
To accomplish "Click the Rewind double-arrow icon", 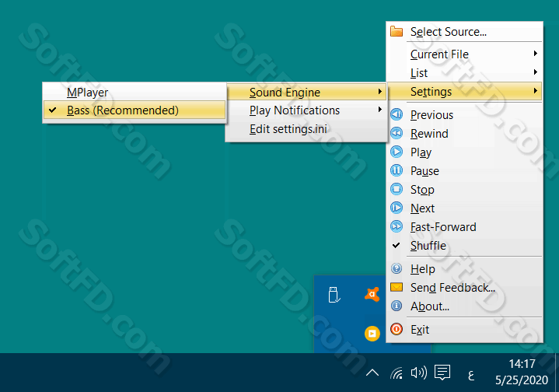I will tap(397, 133).
